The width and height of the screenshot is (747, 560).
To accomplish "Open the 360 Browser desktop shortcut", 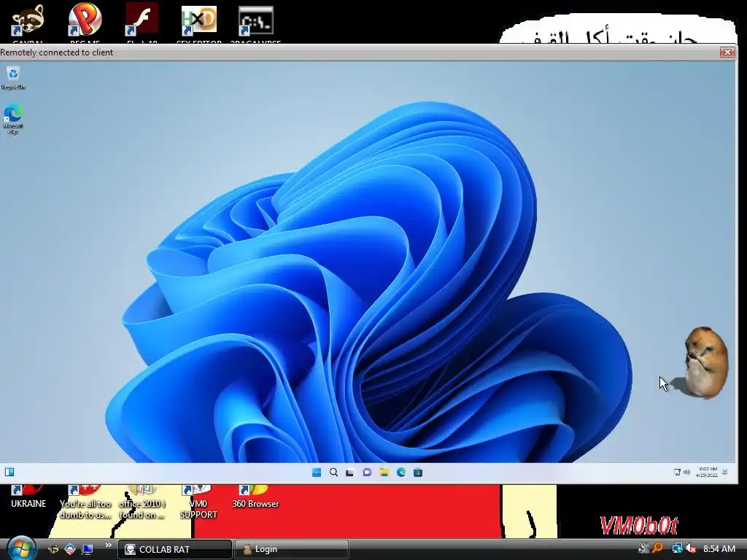I will [x=256, y=497].
